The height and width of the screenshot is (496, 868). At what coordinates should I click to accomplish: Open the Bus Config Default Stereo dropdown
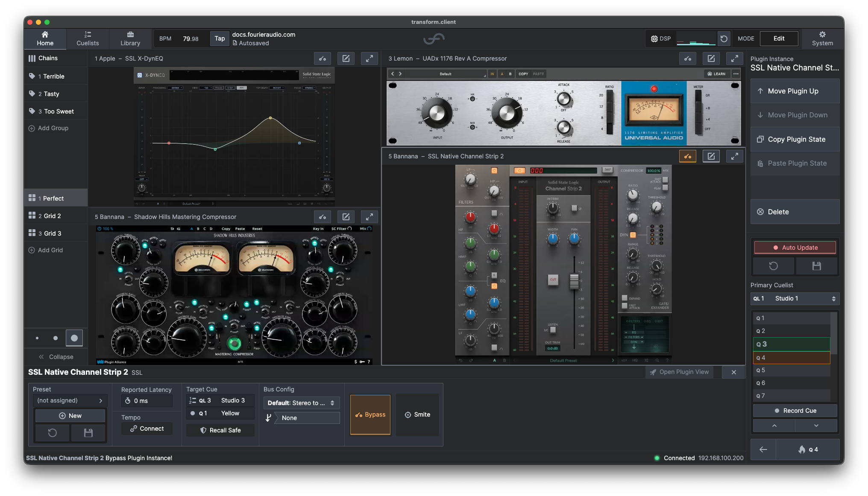[x=302, y=403]
